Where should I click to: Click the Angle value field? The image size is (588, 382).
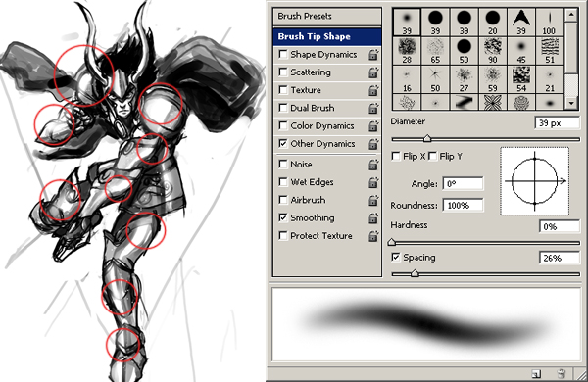tap(464, 184)
